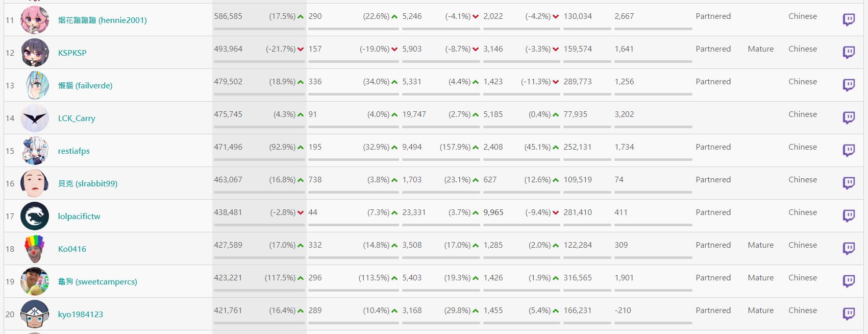Open LCK_Carry channel link
This screenshot has height=334, width=868.
[77, 118]
